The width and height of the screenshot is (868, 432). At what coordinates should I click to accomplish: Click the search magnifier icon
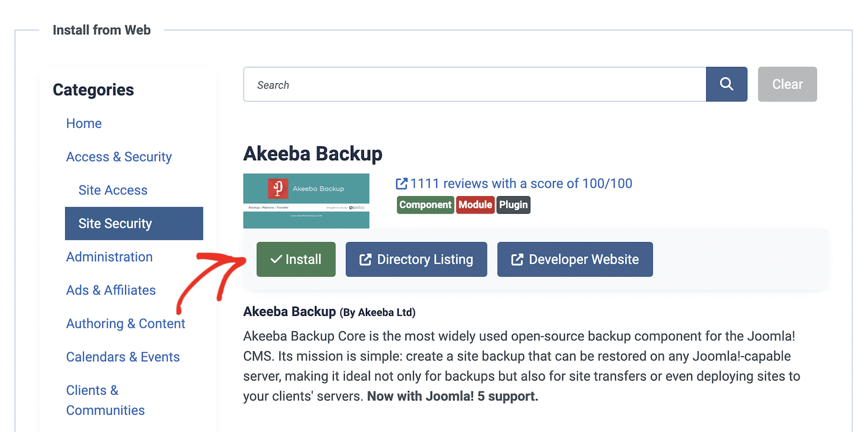point(726,84)
